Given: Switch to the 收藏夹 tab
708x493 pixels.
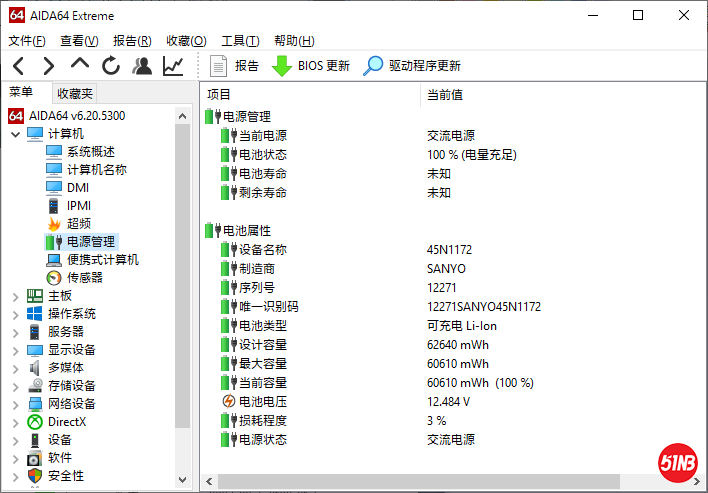Looking at the screenshot, I should [75, 93].
